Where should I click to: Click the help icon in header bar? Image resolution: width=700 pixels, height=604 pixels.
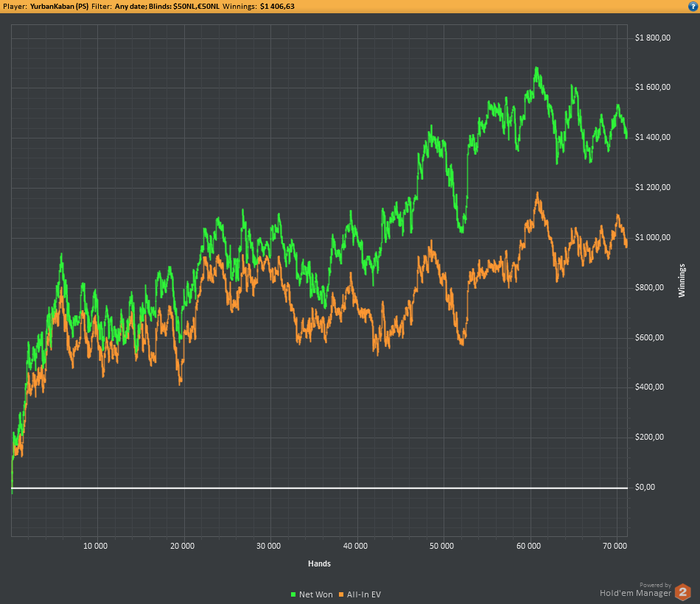(693, 6)
